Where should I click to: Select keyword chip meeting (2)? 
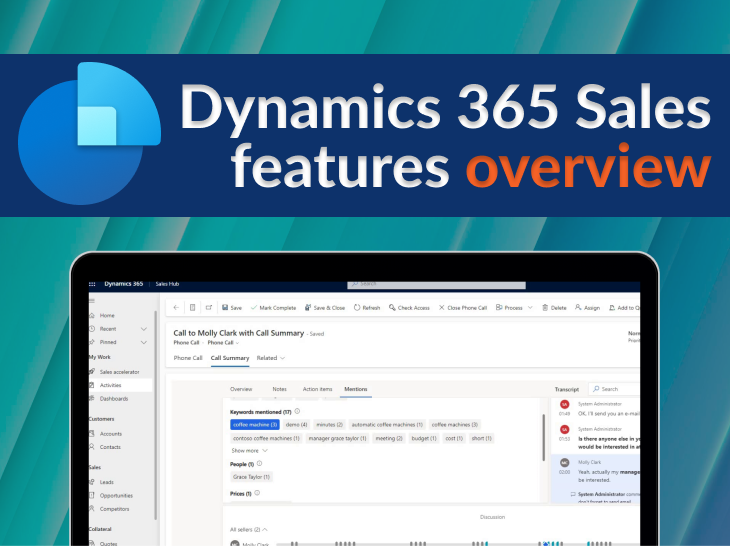coord(389,438)
